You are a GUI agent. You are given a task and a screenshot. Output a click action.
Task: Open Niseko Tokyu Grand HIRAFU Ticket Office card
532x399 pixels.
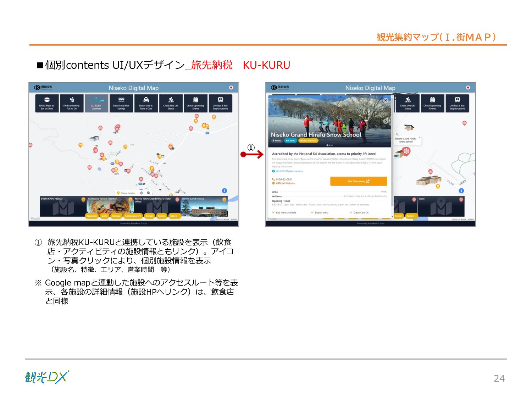click(x=157, y=206)
